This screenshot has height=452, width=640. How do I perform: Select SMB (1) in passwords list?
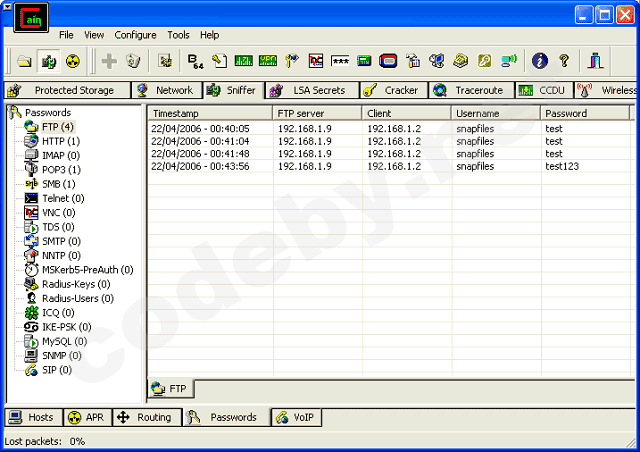pos(58,184)
